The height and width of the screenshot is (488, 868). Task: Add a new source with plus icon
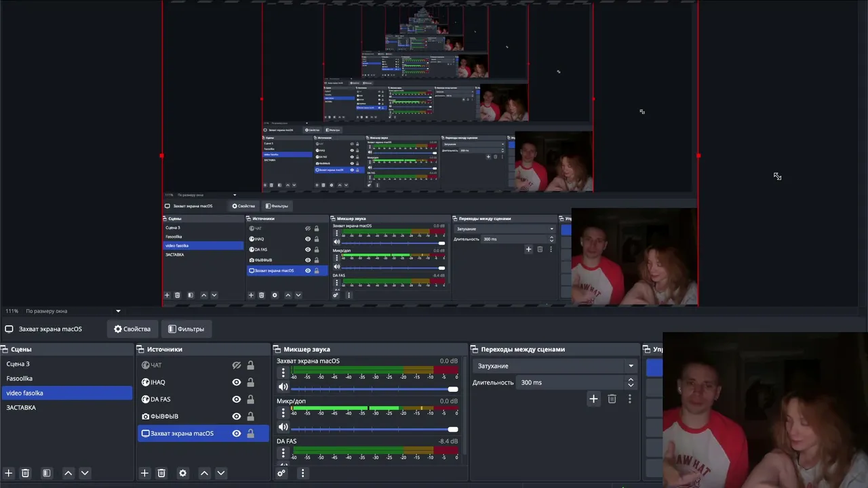[144, 473]
